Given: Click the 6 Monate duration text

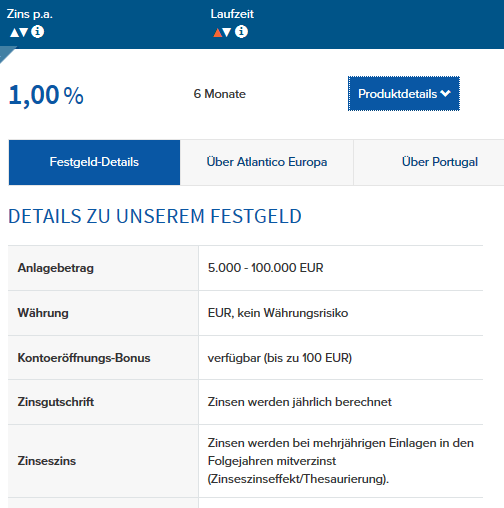Looking at the screenshot, I should coord(220,94).
